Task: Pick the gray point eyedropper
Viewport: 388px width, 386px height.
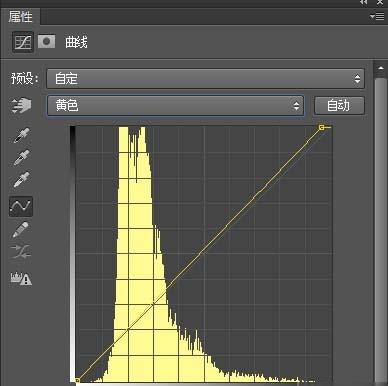Action: coord(21,158)
